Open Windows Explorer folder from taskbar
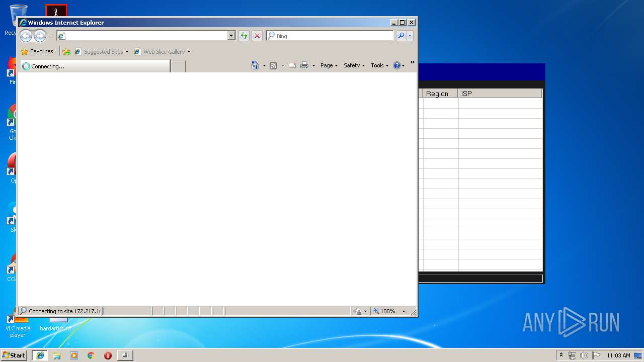Viewport: 644px width, 362px height. (57, 355)
